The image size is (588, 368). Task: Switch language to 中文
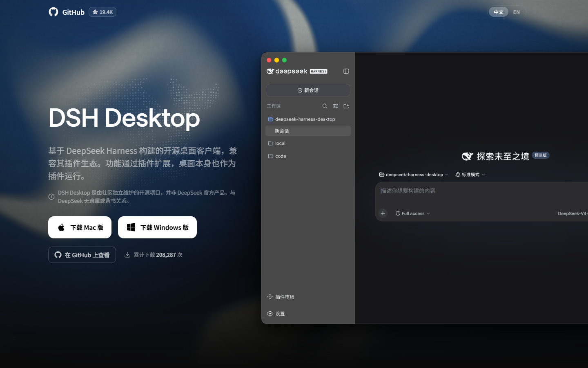pyautogui.click(x=498, y=12)
